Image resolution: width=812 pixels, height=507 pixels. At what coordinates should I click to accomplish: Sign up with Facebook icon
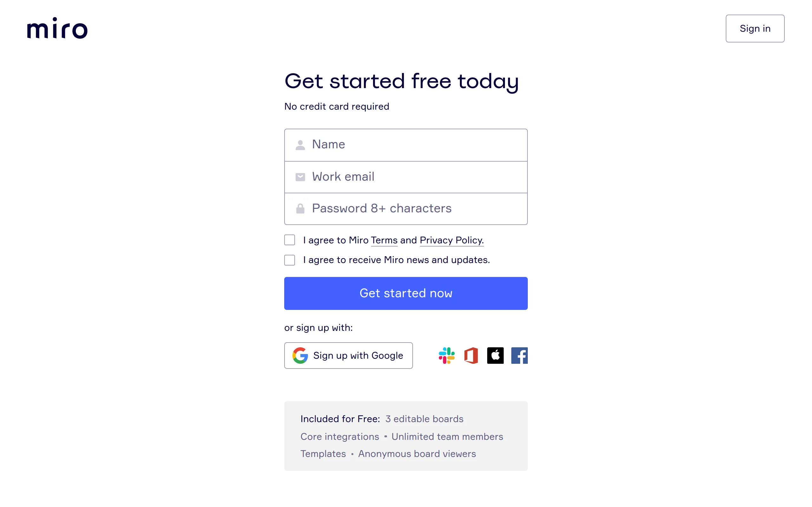519,356
